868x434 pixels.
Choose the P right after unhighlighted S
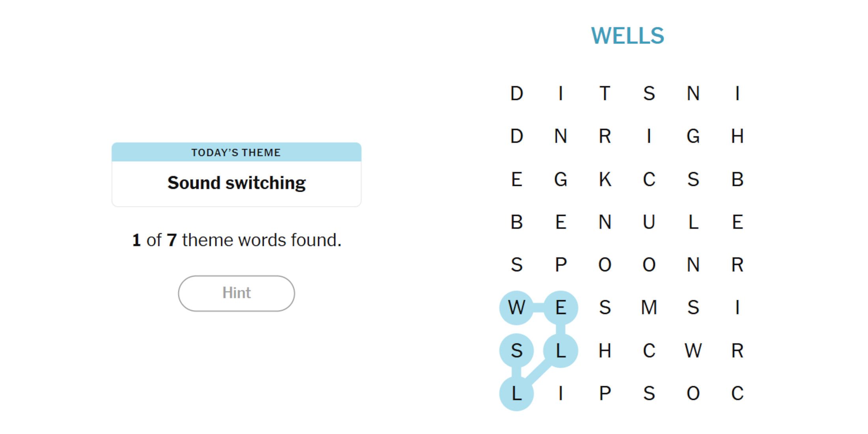pyautogui.click(x=561, y=264)
